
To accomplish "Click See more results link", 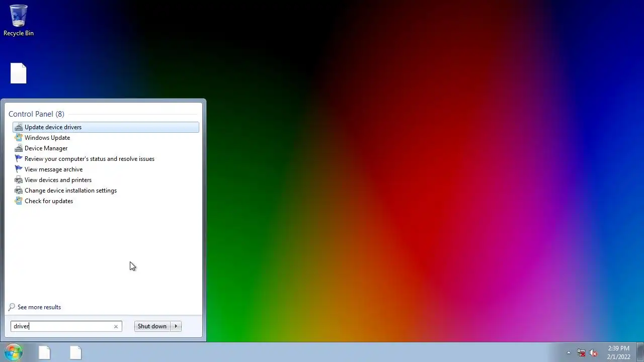I will coord(39,307).
